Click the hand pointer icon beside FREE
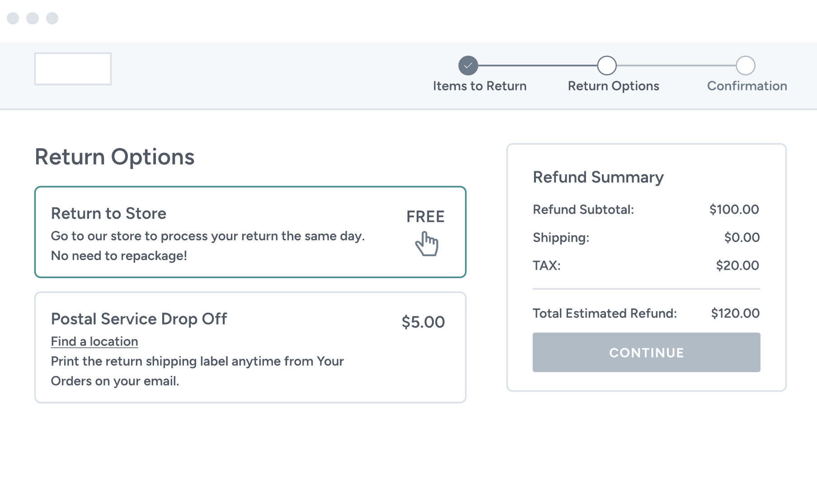 (427, 243)
